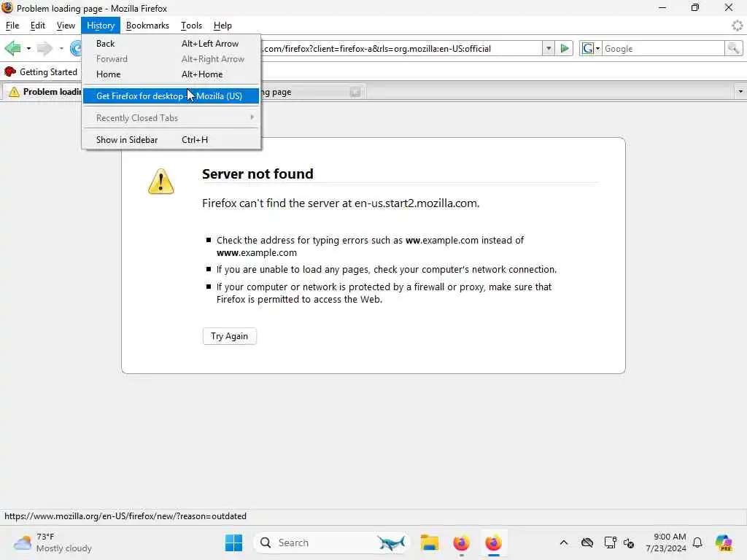This screenshot has height=560, width=747.
Task: Open File Explorer from the taskbar
Action: 429,542
